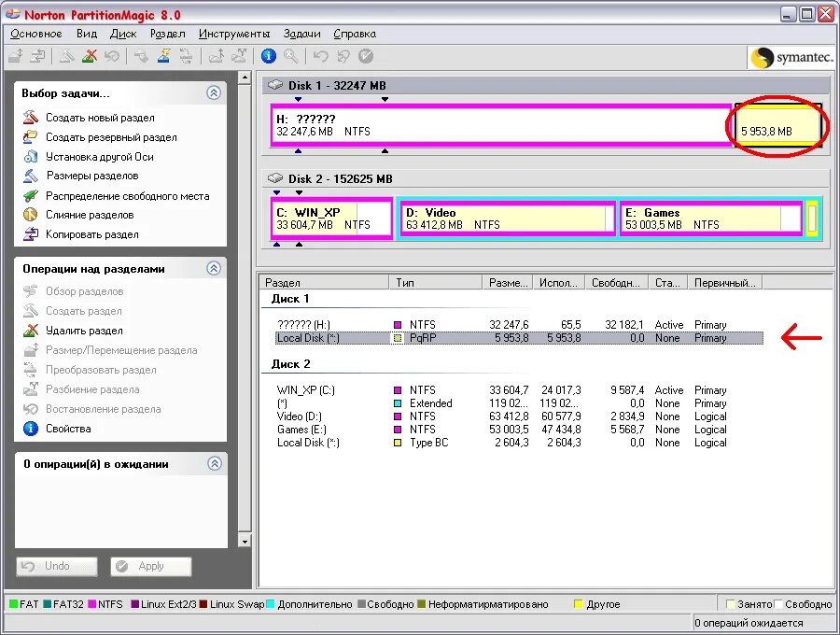Click the green FAT legend color swatch
Viewport: 840px width, 635px height.
pyautogui.click(x=13, y=604)
